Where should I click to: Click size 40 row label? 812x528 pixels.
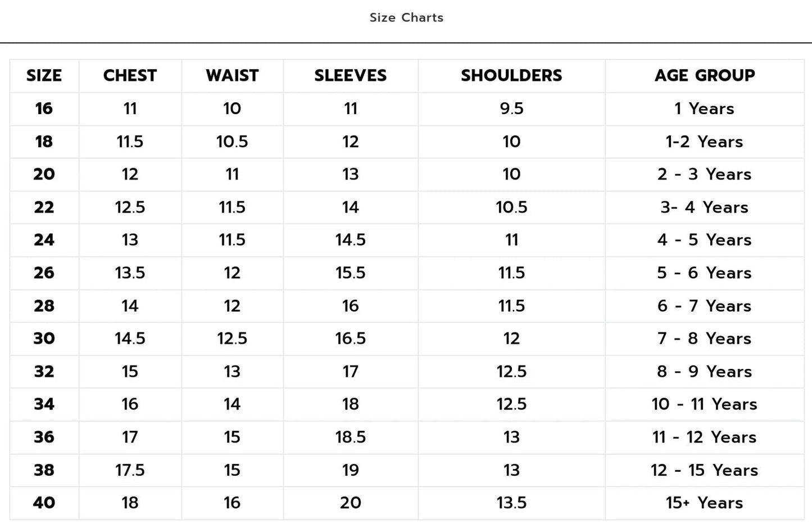44,503
